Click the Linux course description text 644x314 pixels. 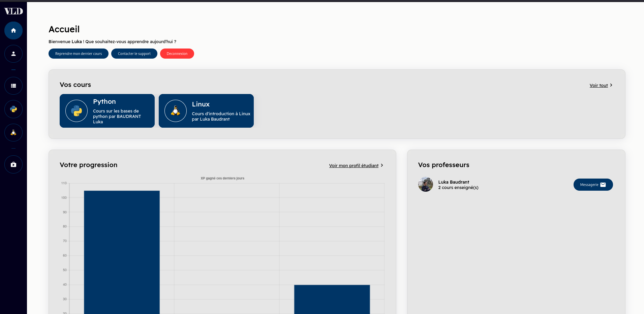tap(221, 117)
